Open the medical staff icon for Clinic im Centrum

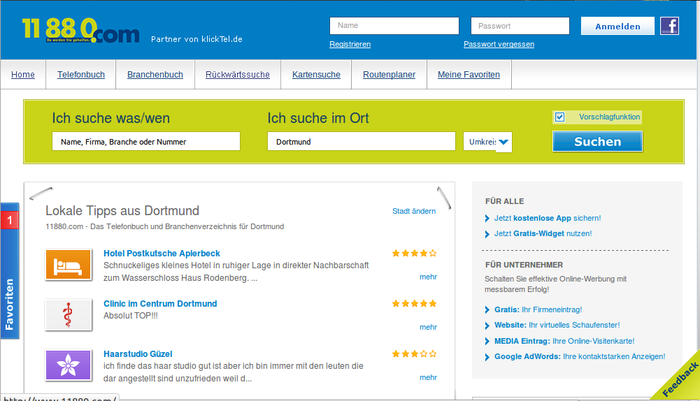68,315
